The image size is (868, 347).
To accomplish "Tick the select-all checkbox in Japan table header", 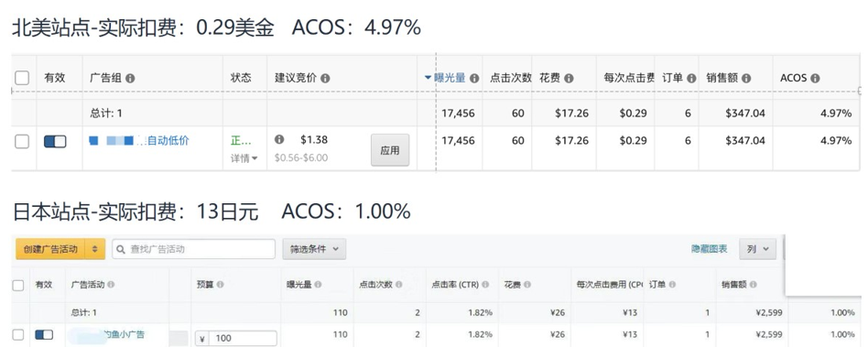I will tap(18, 285).
